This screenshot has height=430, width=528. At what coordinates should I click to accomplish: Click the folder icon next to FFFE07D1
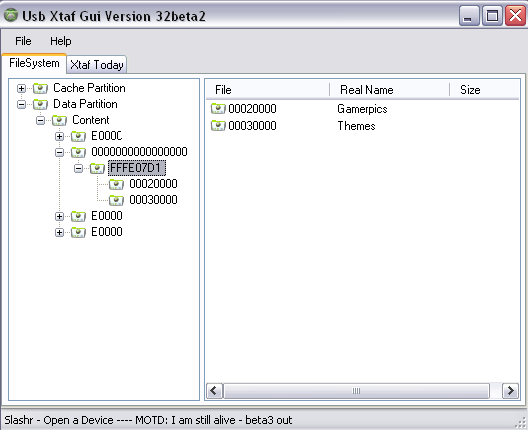pyautogui.click(x=97, y=168)
